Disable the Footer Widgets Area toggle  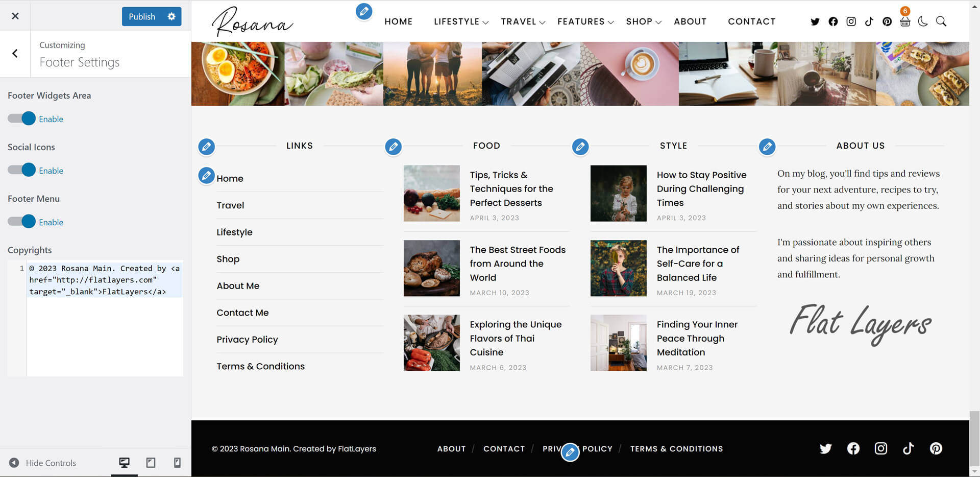click(22, 118)
